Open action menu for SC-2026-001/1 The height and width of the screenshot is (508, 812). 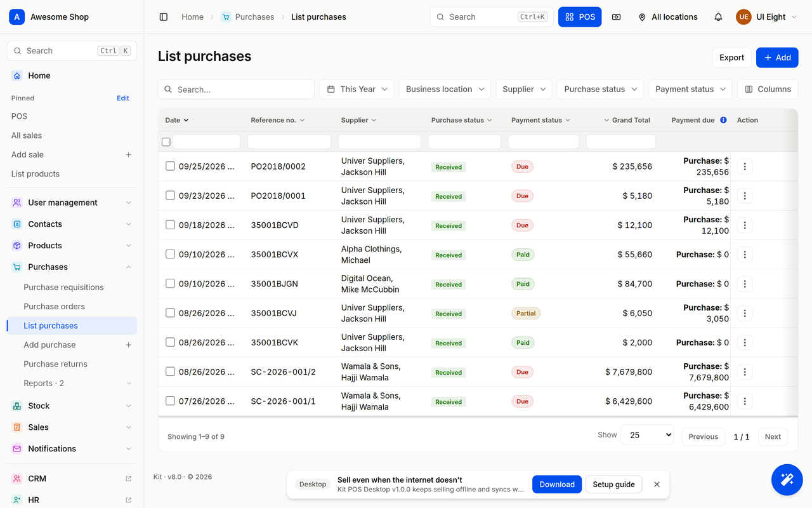tap(745, 401)
